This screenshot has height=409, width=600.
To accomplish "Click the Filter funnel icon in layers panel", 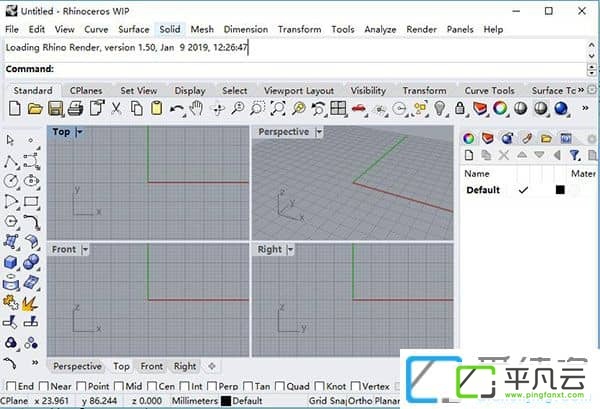I will coord(574,155).
